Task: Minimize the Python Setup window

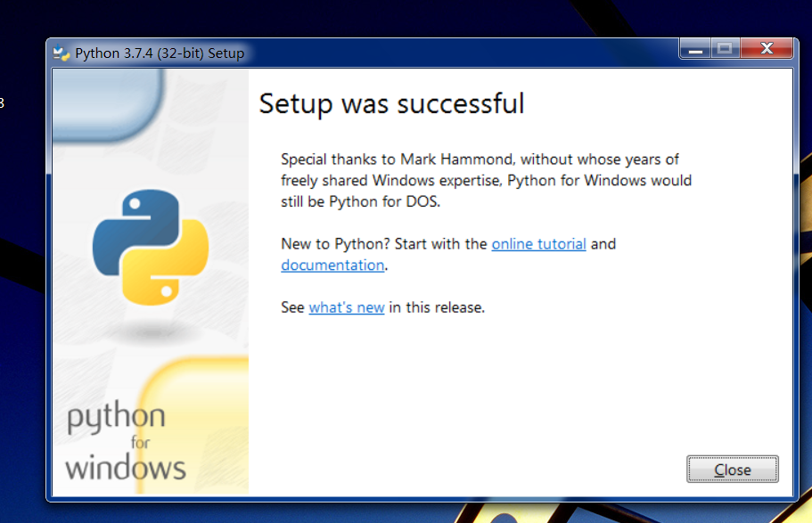Action: click(x=695, y=49)
